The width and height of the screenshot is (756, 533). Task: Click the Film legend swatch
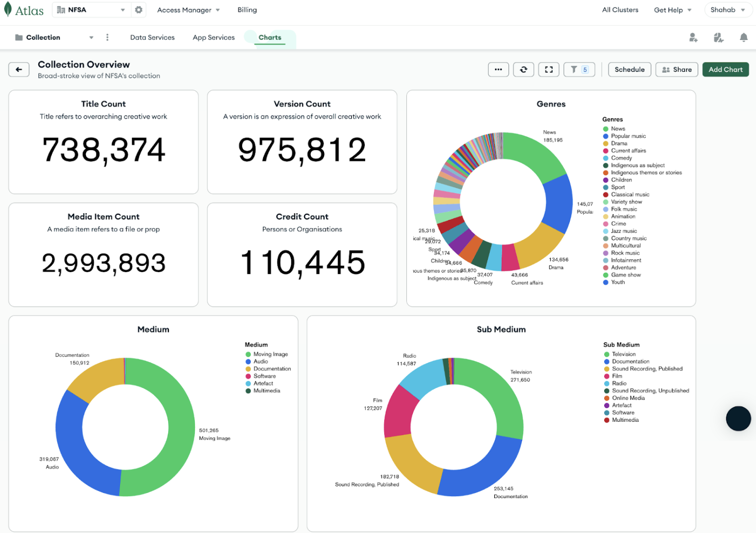click(x=607, y=376)
